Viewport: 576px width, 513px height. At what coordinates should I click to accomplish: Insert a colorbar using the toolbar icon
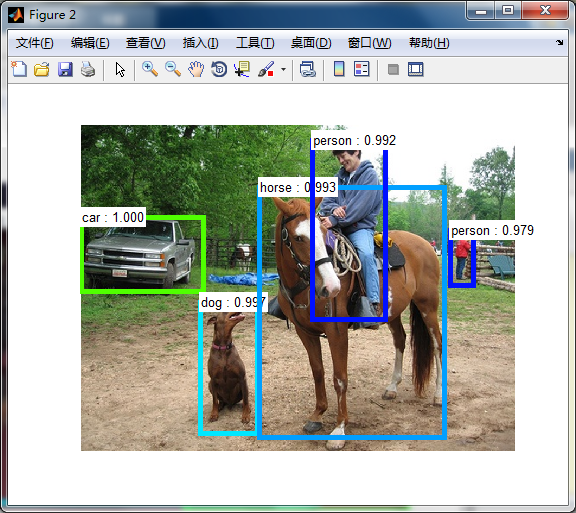tap(339, 69)
